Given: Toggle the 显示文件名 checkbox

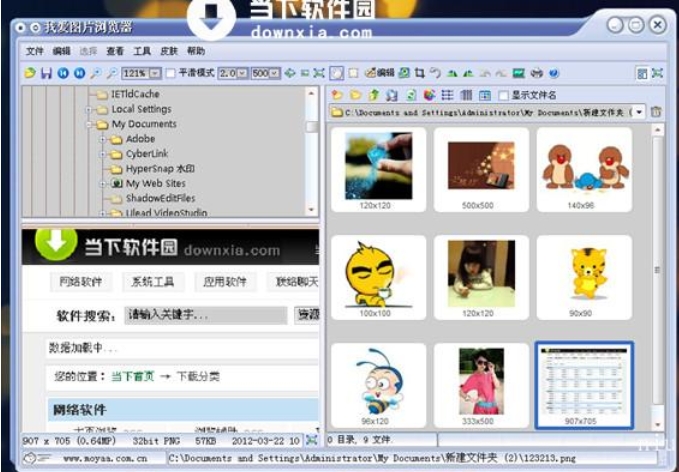Looking at the screenshot, I should point(503,95).
